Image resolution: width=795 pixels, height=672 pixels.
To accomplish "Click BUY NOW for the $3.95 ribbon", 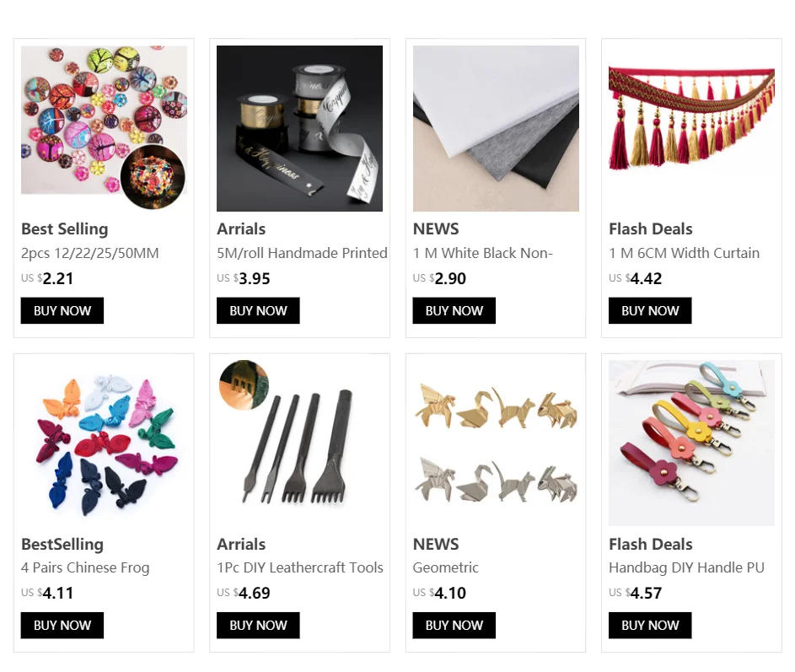I will point(258,310).
